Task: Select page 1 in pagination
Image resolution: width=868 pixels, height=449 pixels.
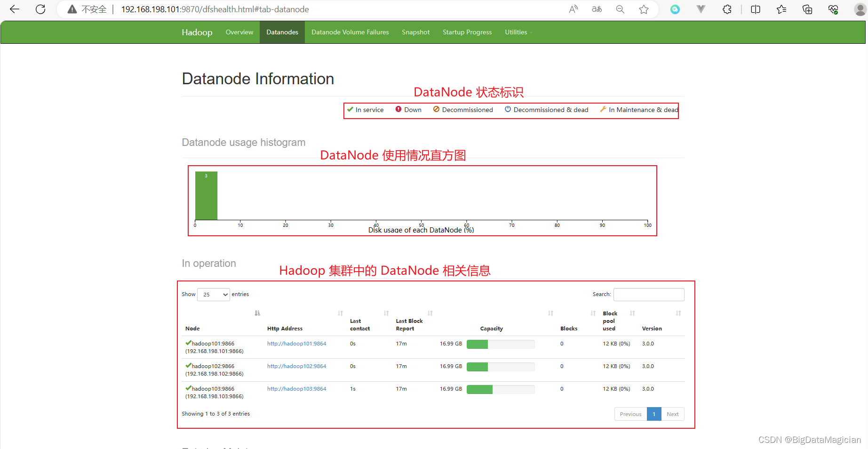Action: [x=654, y=414]
